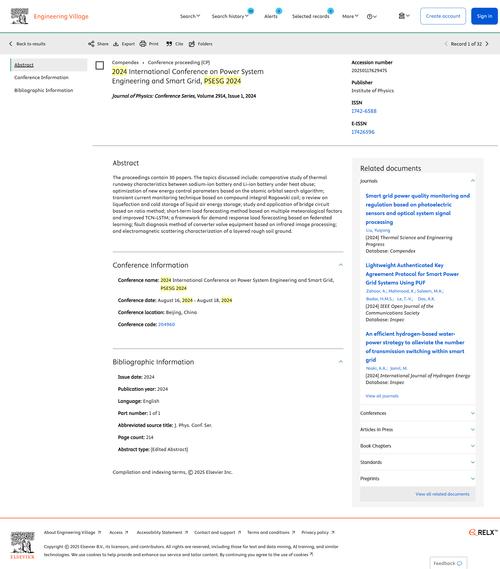Jump to Abstract in the side navigation

tap(24, 65)
